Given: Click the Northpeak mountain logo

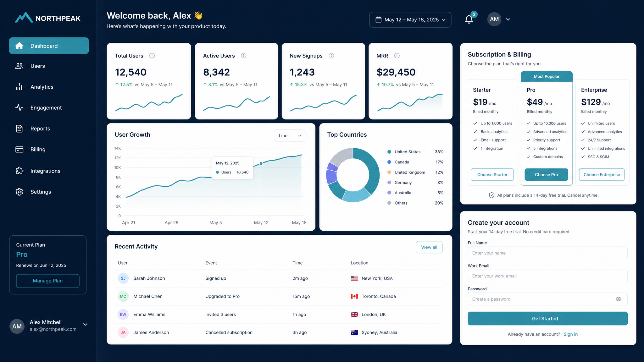Looking at the screenshot, I should coord(24,18).
